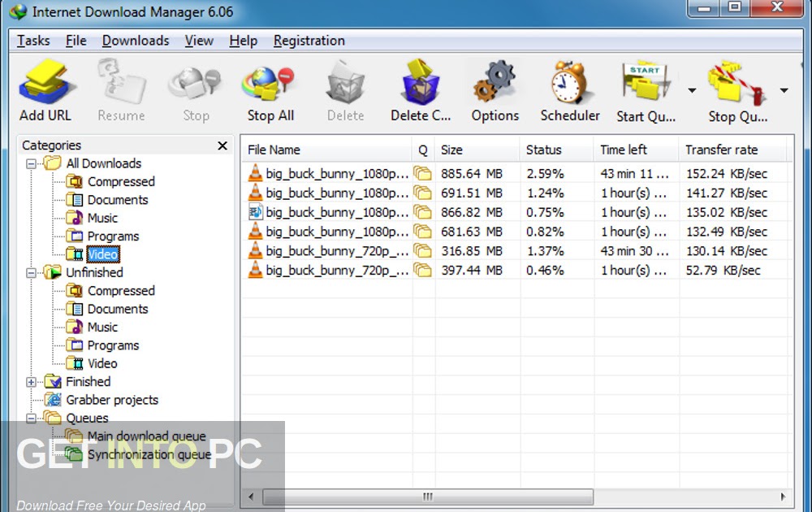Image resolution: width=812 pixels, height=512 pixels.
Task: Select Programs under All Downloads
Action: pyautogui.click(x=113, y=236)
